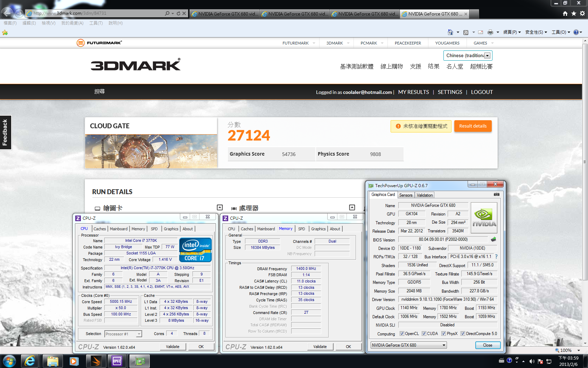This screenshot has height=368, width=588.
Task: Toggle the OpenCL checkbox in GPU-Z
Action: pyautogui.click(x=402, y=334)
